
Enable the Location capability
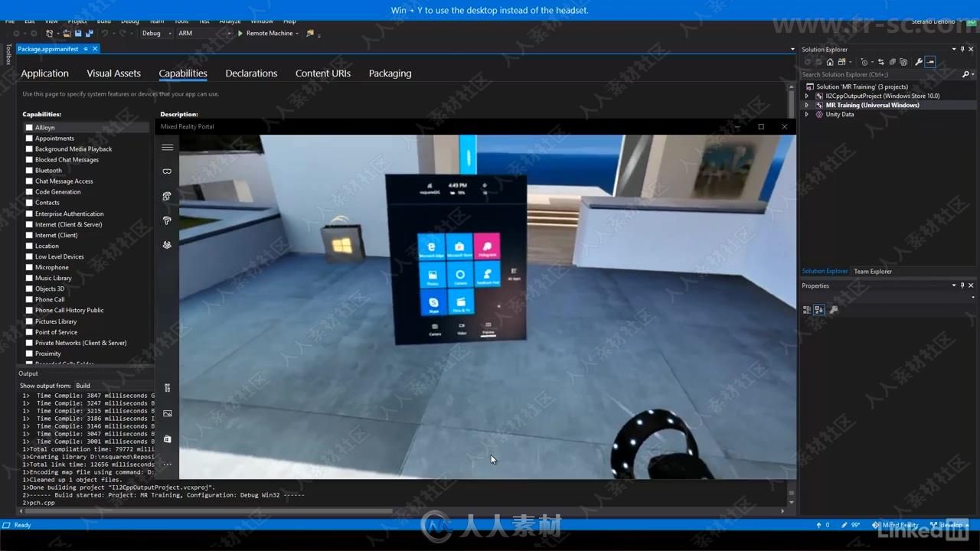click(29, 246)
